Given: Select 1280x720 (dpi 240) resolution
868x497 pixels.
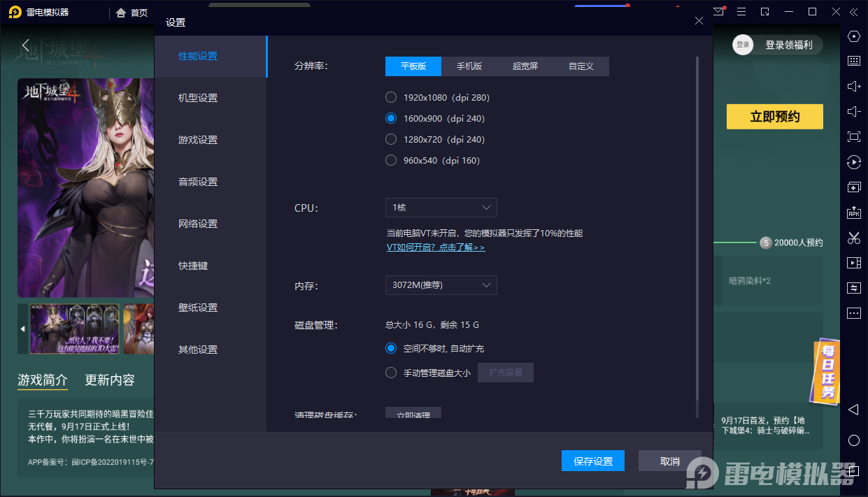Looking at the screenshot, I should [x=435, y=139].
